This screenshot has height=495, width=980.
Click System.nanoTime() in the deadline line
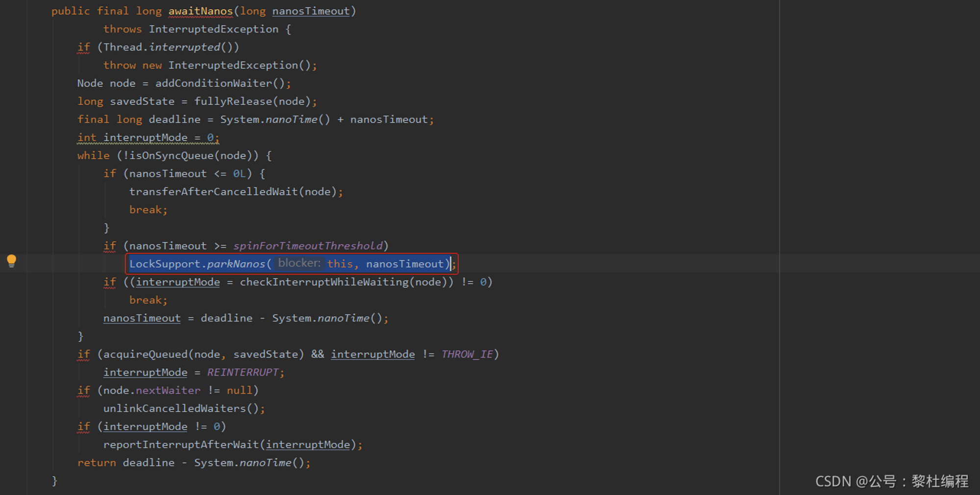click(275, 120)
